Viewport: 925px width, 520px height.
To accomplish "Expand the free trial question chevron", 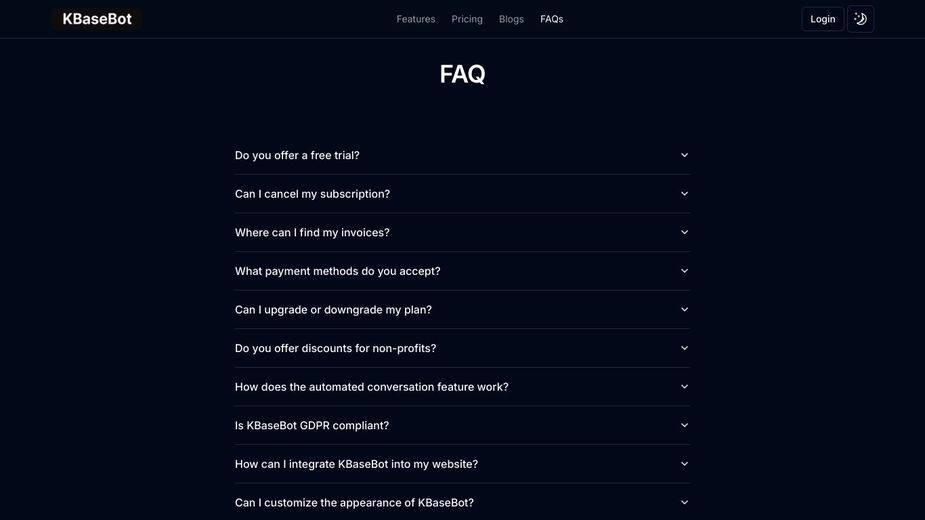I will point(684,155).
